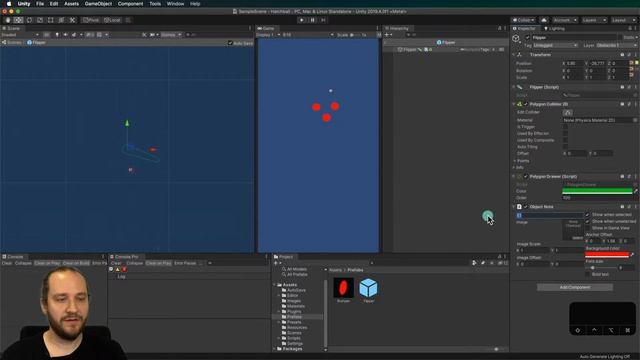Open the custom editor tools icon

[72, 20]
